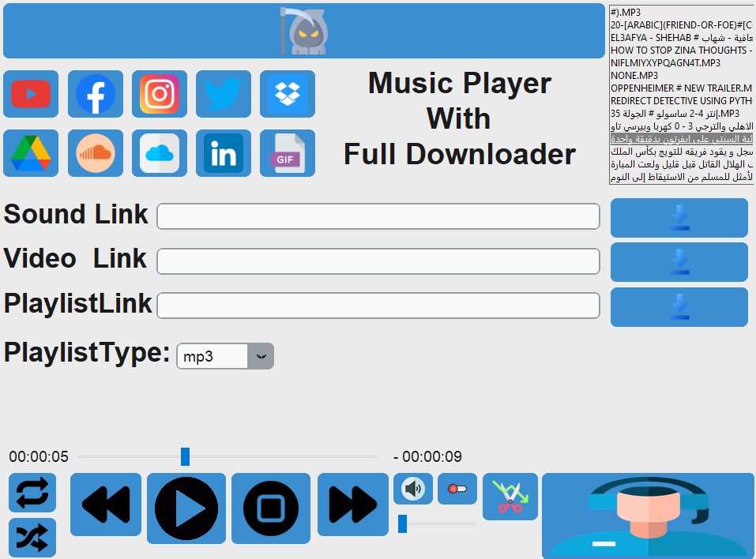Open the SoundCloud icon

pos(95,152)
